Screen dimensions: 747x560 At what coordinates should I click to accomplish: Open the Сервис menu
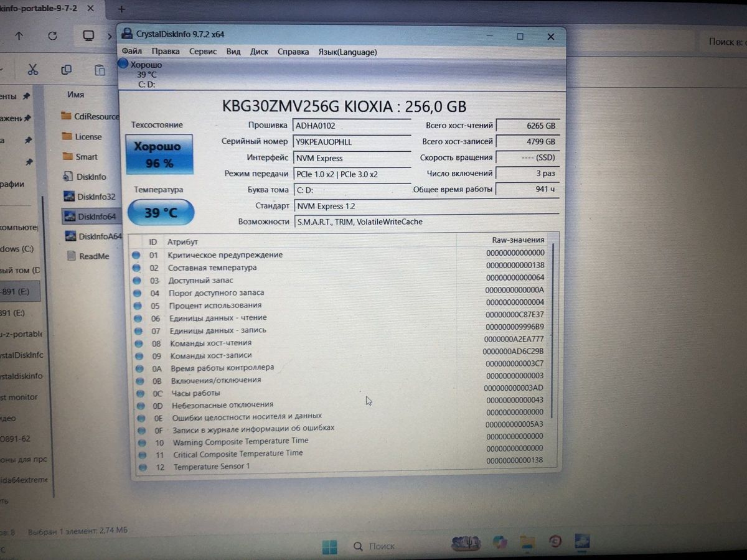203,52
